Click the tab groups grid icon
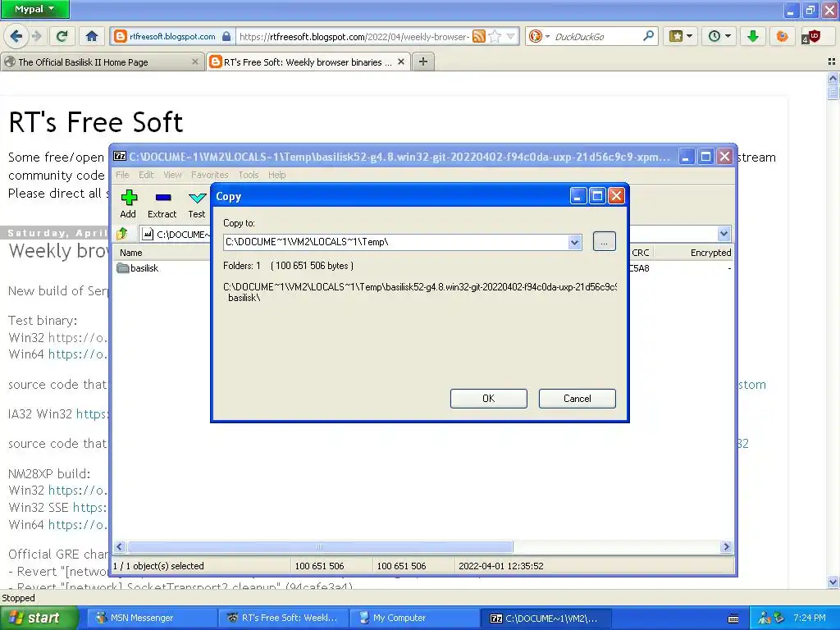 832,62
